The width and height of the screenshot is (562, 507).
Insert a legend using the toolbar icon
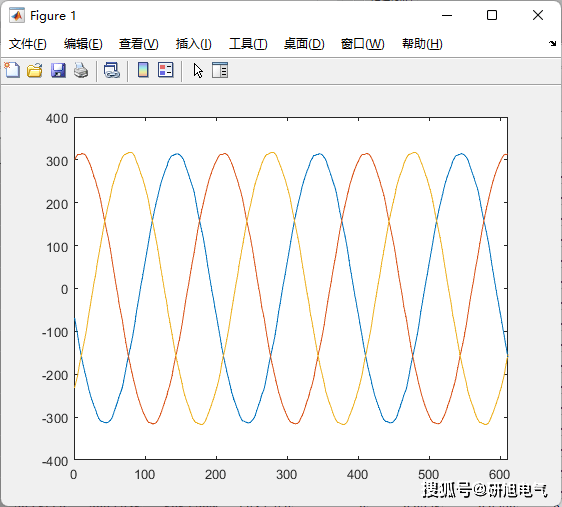[x=166, y=70]
